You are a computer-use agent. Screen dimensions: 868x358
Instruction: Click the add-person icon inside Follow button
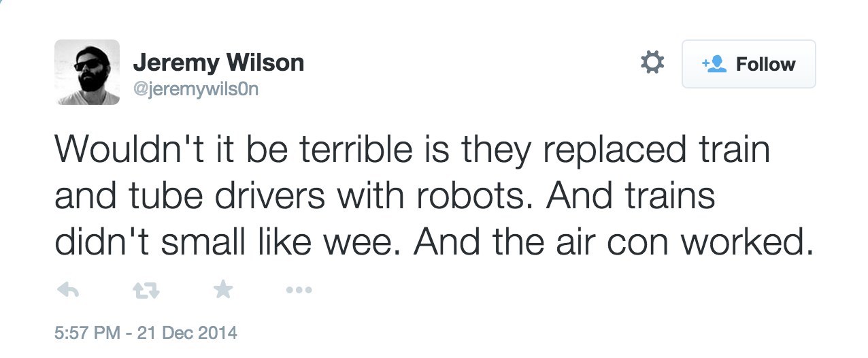[x=714, y=64]
